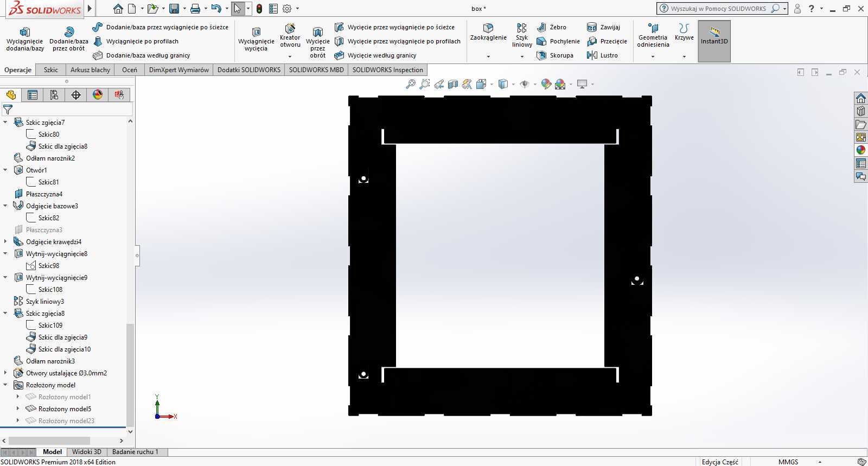The width and height of the screenshot is (868, 466).
Task: Toggle Hide/Show items eye icon
Action: tap(525, 84)
